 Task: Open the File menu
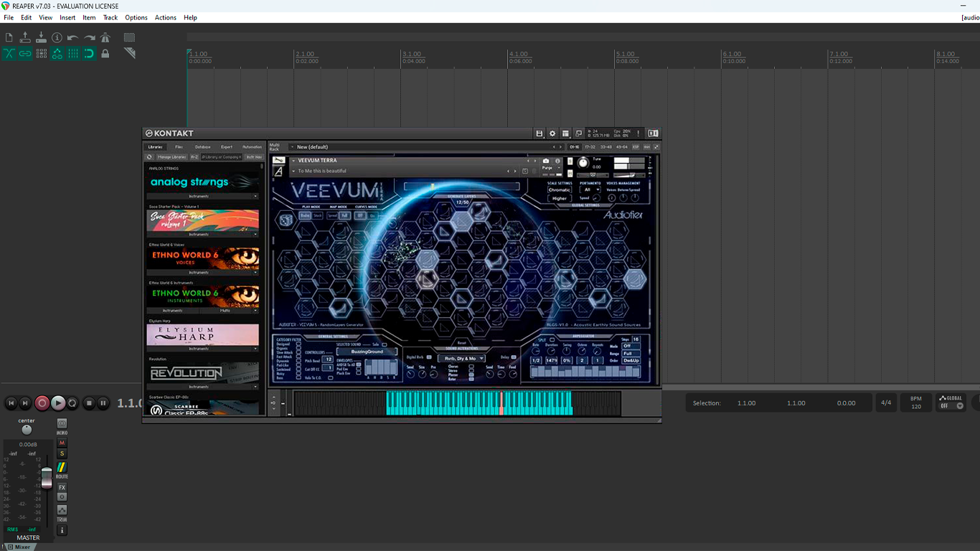9,17
